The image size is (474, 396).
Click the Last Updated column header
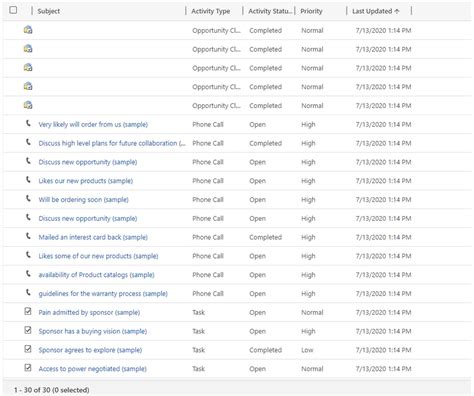coord(375,11)
